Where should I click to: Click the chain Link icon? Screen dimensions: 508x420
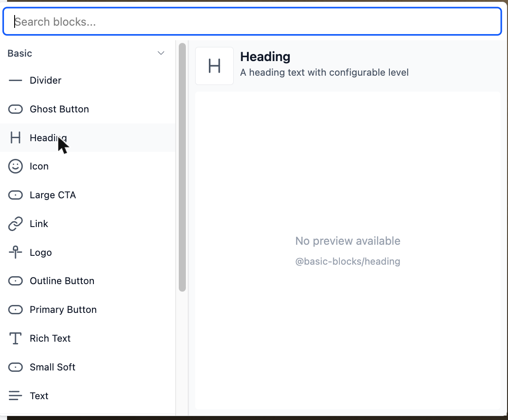click(x=15, y=223)
